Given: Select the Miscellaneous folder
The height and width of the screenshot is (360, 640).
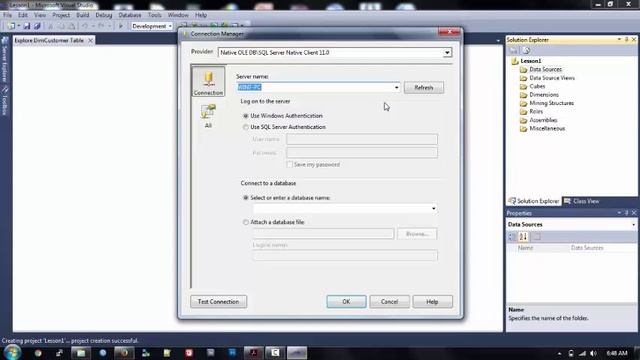Looking at the screenshot, I should click(x=547, y=129).
